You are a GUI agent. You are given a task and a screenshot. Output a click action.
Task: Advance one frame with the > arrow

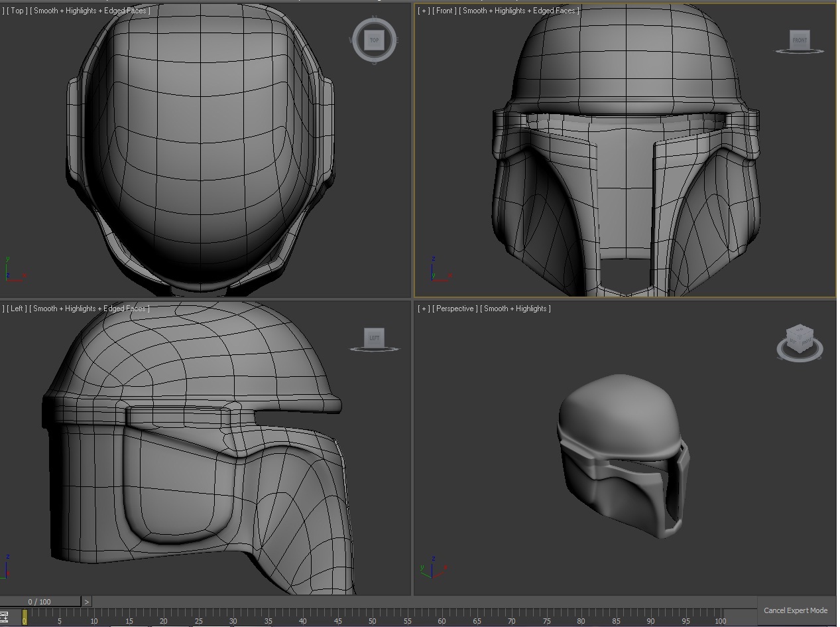86,602
